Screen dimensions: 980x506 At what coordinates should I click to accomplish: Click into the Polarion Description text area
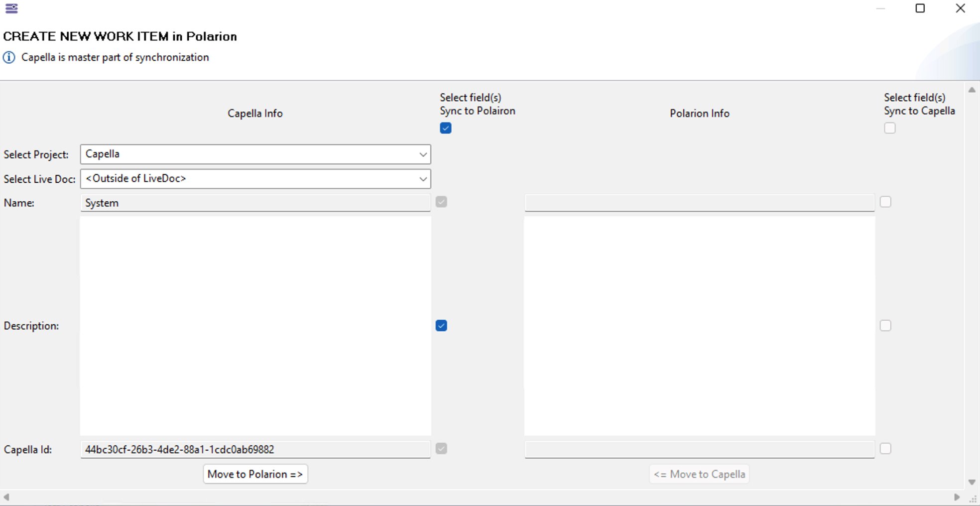(x=700, y=326)
